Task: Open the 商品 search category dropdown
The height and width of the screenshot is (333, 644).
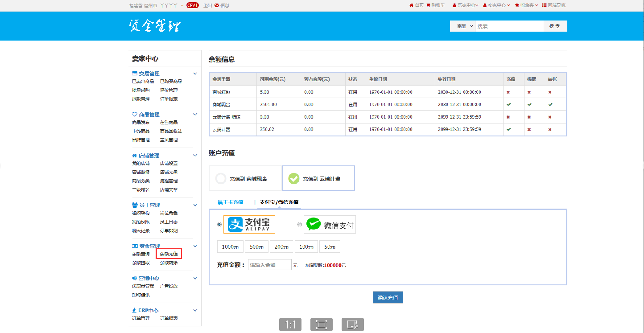Action: click(x=463, y=26)
